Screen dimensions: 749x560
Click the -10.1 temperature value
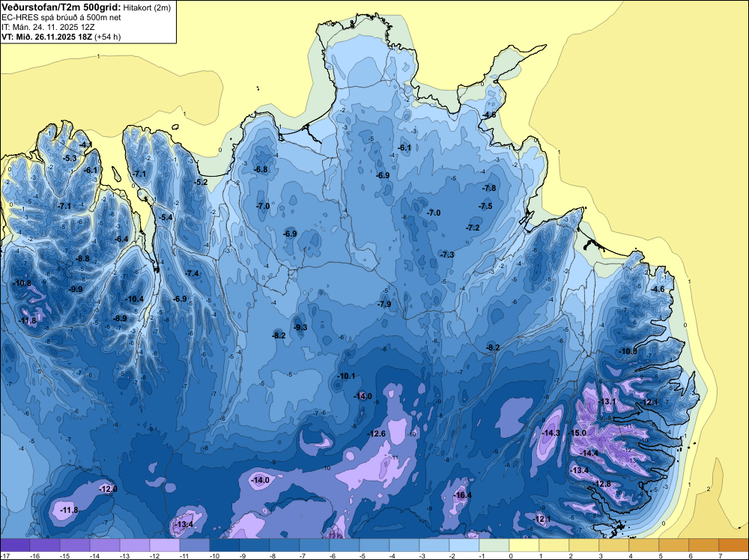click(x=346, y=376)
